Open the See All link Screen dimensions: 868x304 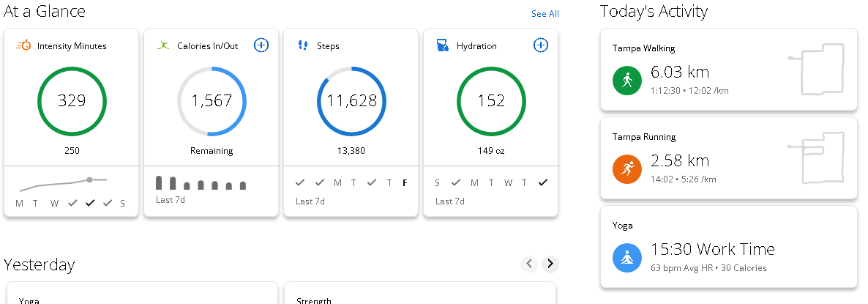545,14
